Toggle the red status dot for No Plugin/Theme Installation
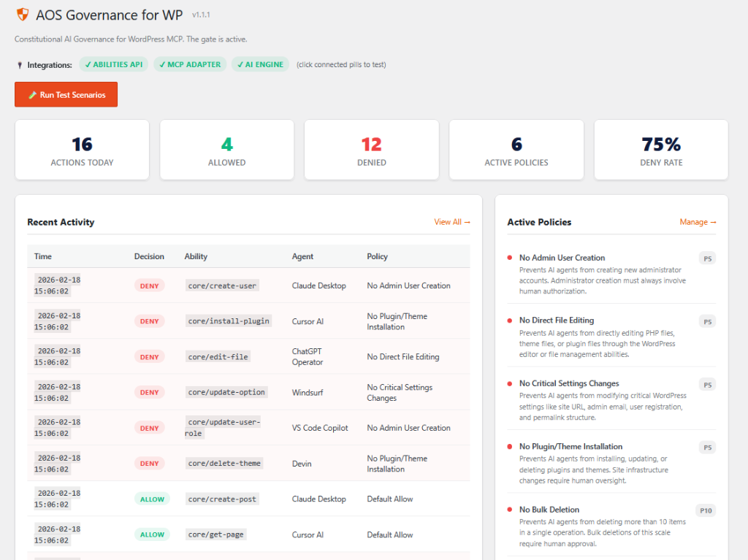This screenshot has width=748, height=560. (x=510, y=447)
